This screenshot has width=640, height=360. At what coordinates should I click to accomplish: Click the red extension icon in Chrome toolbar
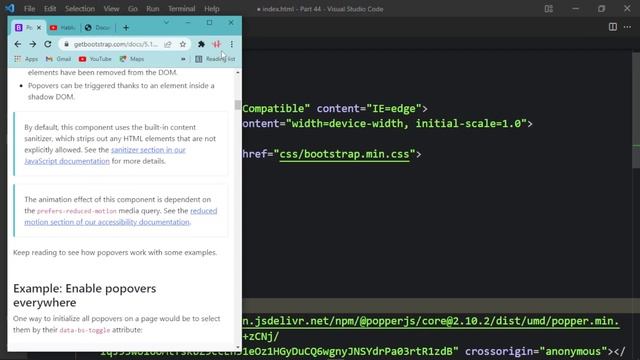[216, 44]
